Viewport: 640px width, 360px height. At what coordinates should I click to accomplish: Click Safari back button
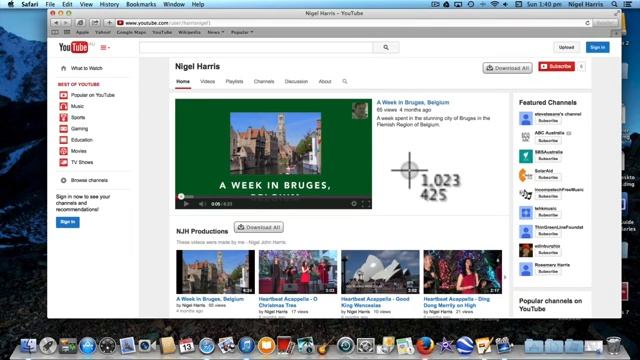point(56,23)
